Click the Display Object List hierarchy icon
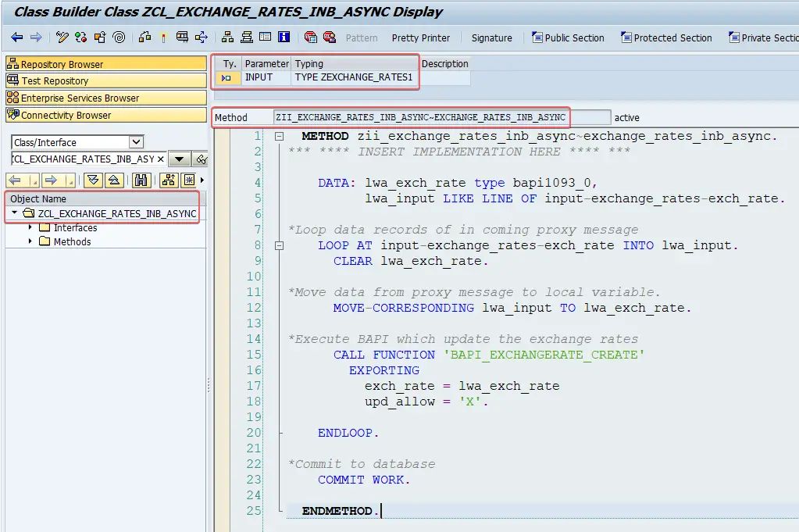 pos(228,37)
